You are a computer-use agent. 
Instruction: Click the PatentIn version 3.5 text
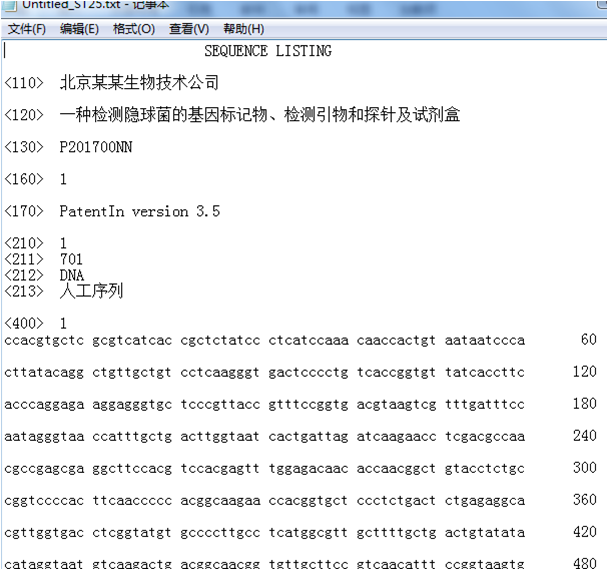tap(139, 211)
